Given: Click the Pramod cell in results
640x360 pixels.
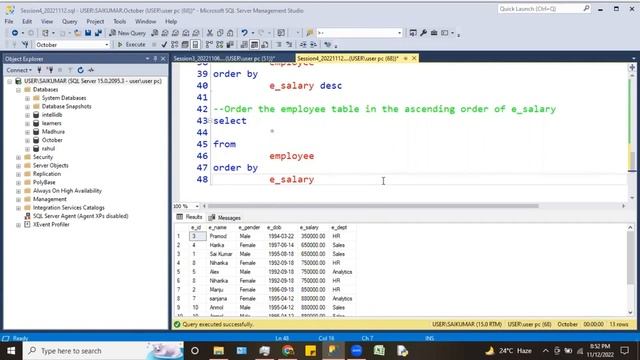Looking at the screenshot, I should coord(218,236).
